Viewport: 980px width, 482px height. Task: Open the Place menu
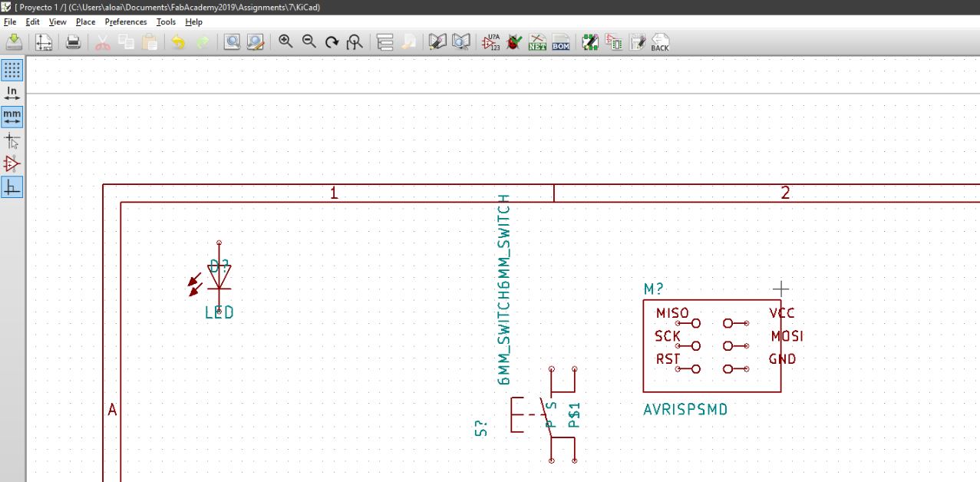(85, 22)
